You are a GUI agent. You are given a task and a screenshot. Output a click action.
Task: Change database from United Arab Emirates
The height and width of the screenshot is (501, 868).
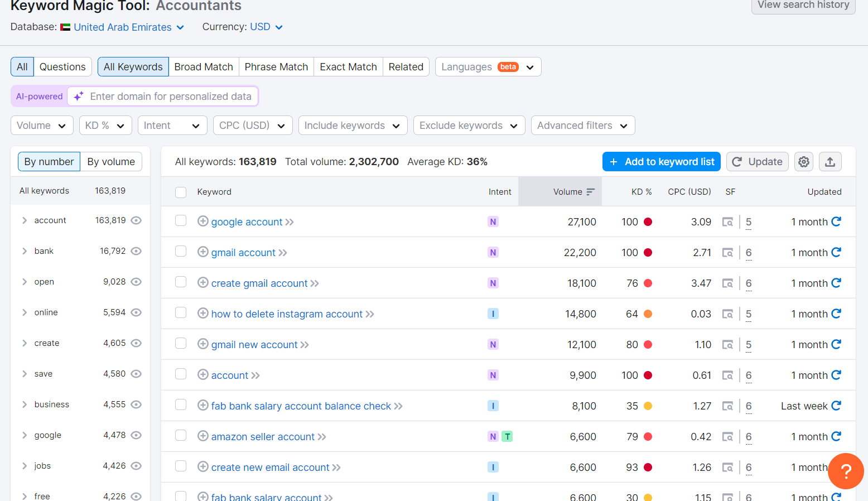tap(123, 27)
